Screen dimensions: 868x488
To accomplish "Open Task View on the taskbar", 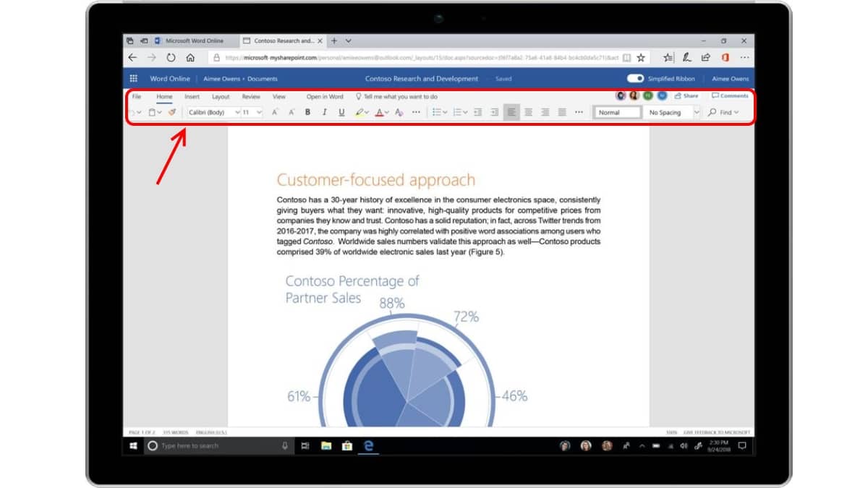I will [x=305, y=446].
